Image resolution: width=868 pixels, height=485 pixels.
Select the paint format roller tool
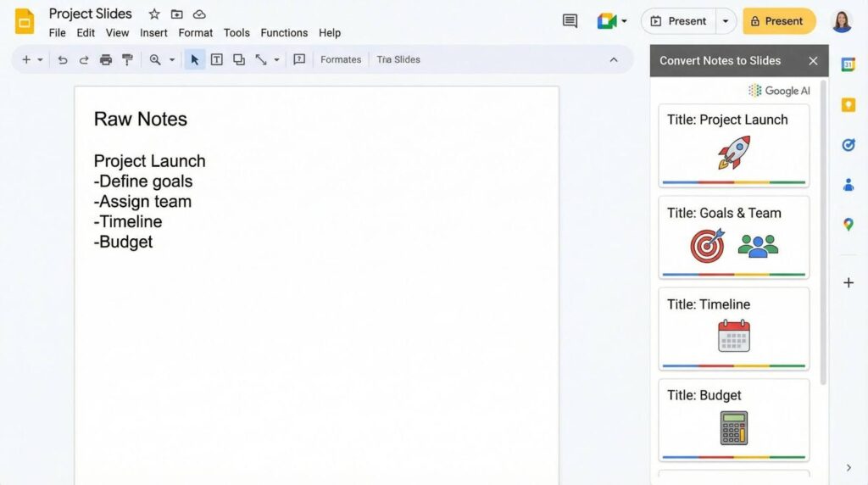pyautogui.click(x=127, y=60)
